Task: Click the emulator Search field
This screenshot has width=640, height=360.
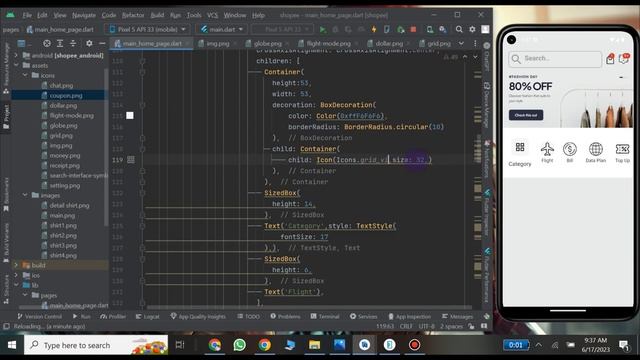Action: pos(555,59)
